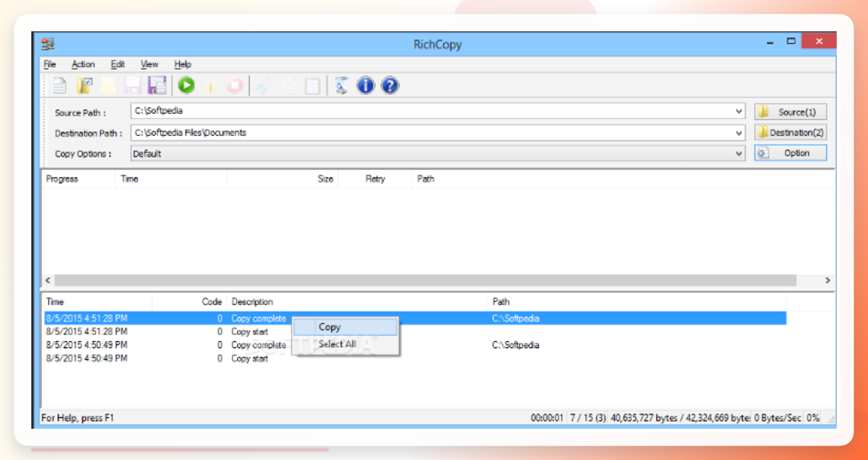Click the scissors cut icon
The image size is (868, 460).
click(x=264, y=86)
